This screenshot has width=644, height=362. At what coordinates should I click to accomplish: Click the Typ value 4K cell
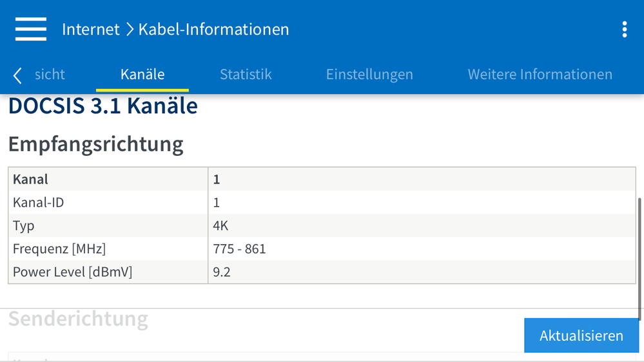[x=221, y=225]
